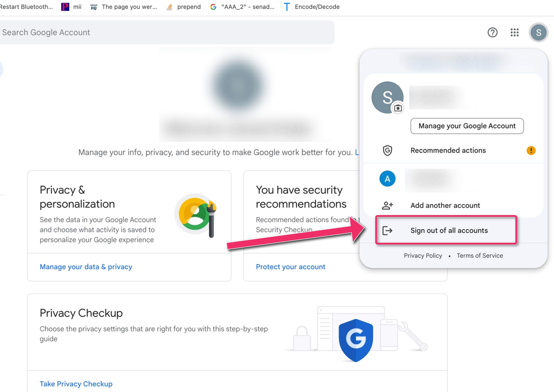Click Protect your account link

tap(291, 267)
